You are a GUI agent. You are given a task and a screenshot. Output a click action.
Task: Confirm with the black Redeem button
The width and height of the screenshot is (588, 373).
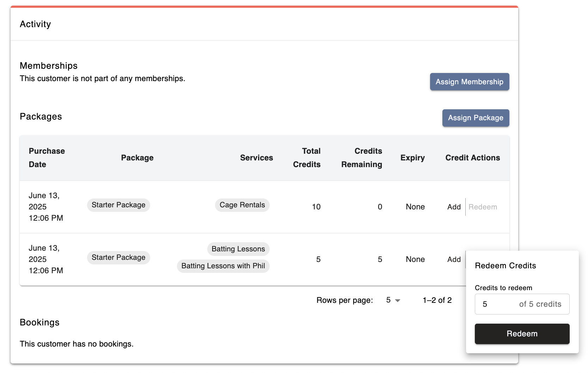tap(522, 334)
